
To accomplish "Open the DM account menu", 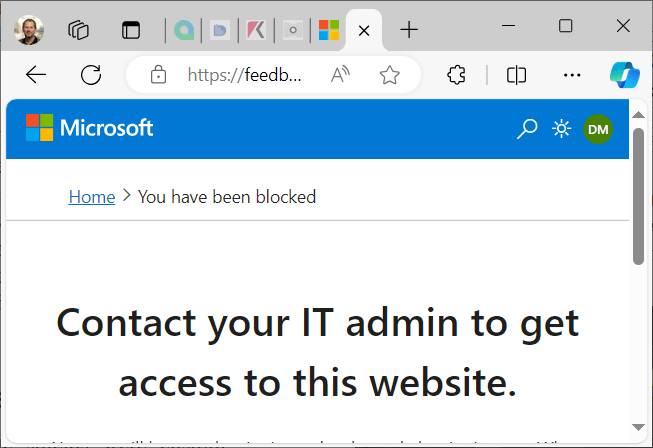I will point(598,128).
